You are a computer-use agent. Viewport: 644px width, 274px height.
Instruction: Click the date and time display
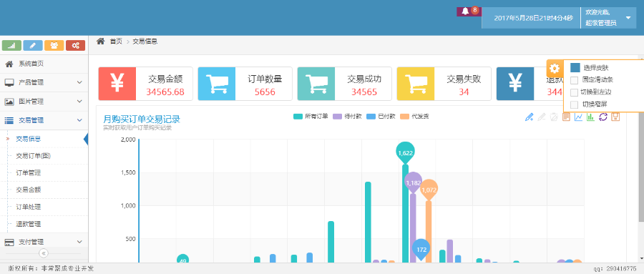533,18
